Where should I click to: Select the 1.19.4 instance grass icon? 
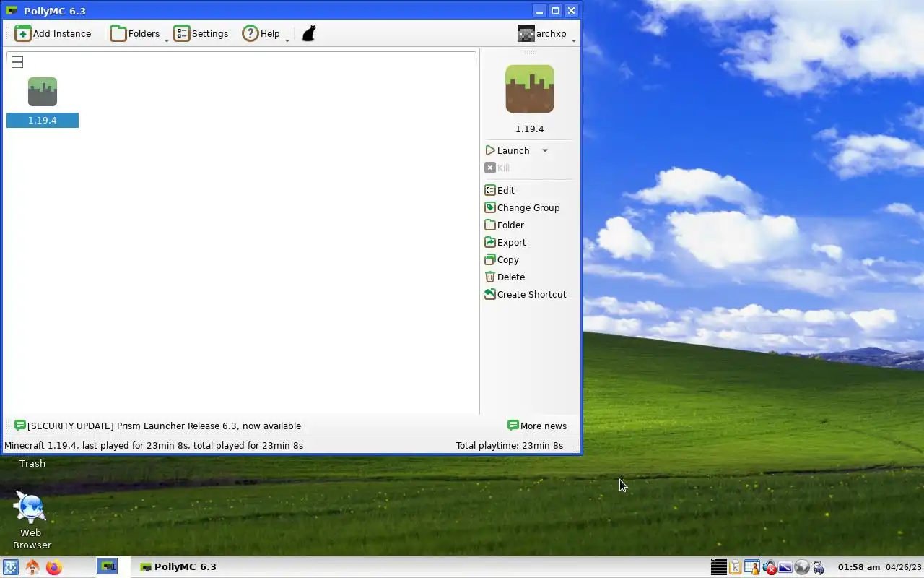tap(43, 92)
